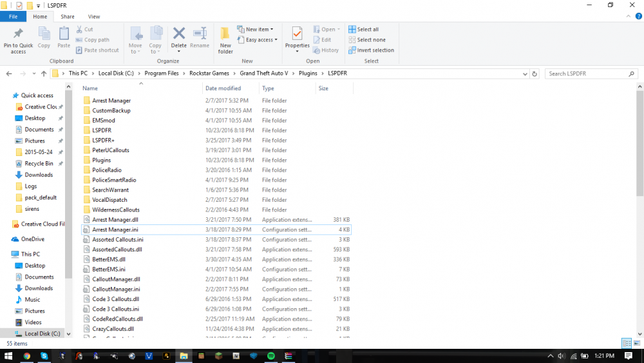
Task: Click Copy path command
Action: (92, 40)
